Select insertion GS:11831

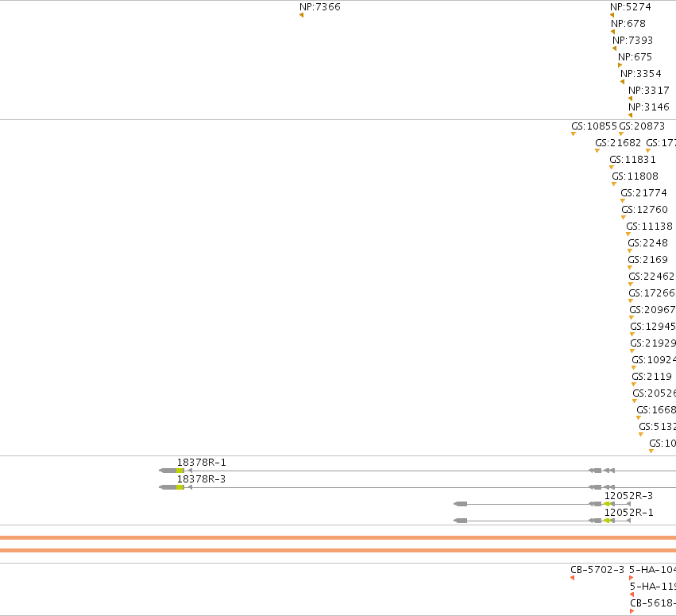632,160
